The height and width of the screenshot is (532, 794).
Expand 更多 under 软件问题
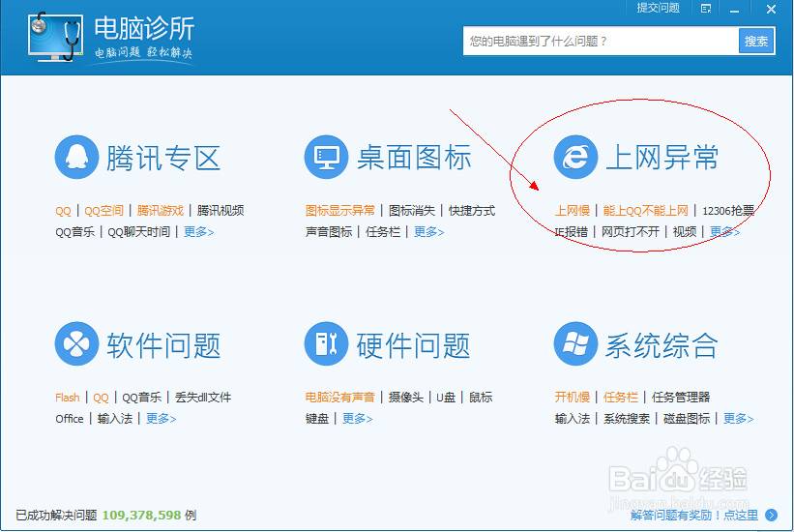pos(162,419)
